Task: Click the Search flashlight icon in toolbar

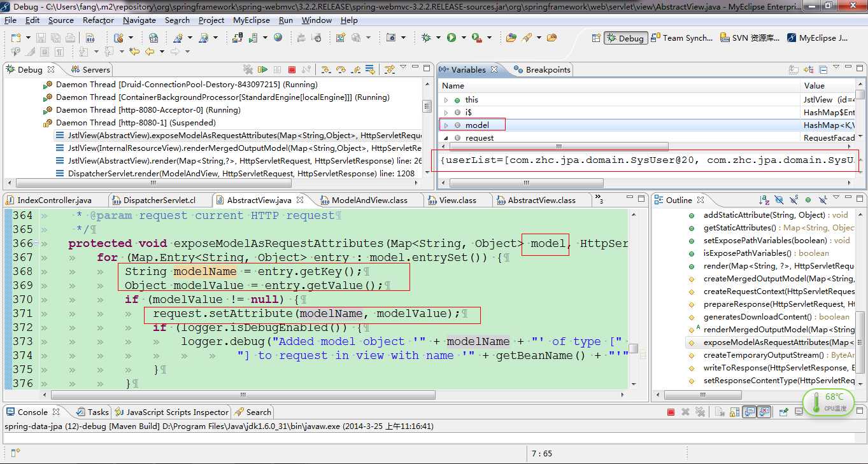Action: coord(527,38)
